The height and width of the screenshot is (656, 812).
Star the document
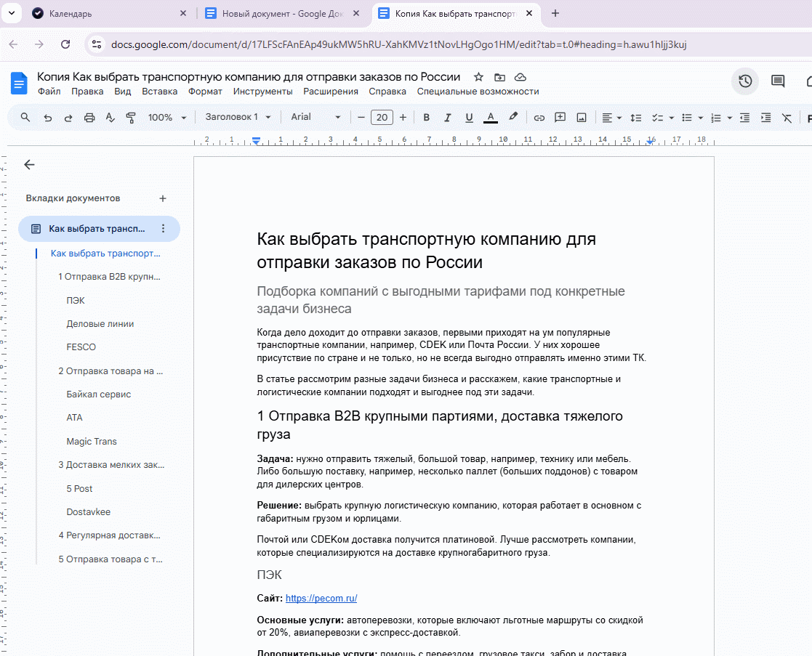pyautogui.click(x=478, y=77)
